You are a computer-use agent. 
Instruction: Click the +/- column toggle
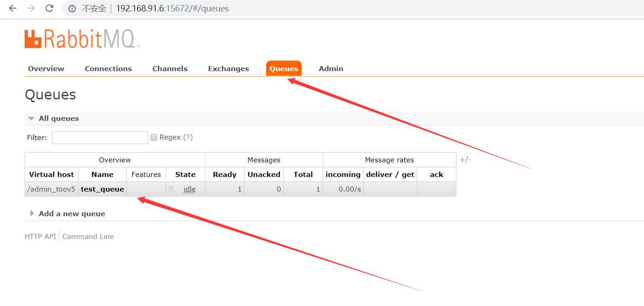(x=466, y=160)
